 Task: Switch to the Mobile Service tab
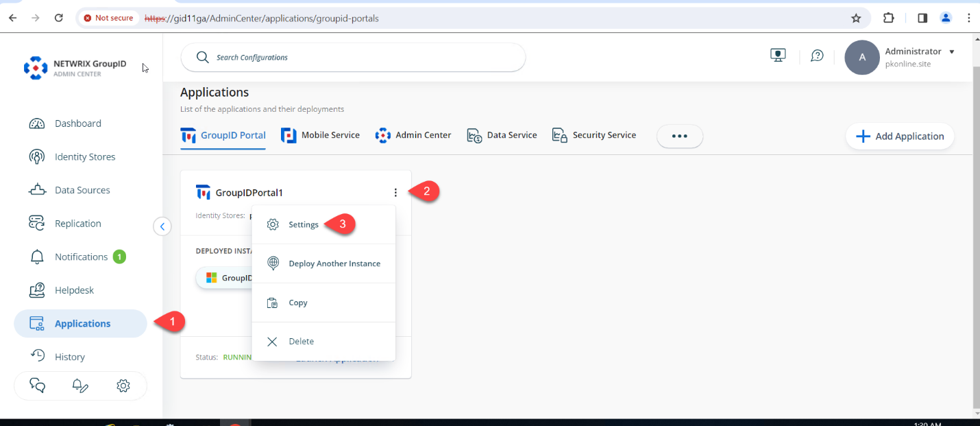click(x=320, y=134)
